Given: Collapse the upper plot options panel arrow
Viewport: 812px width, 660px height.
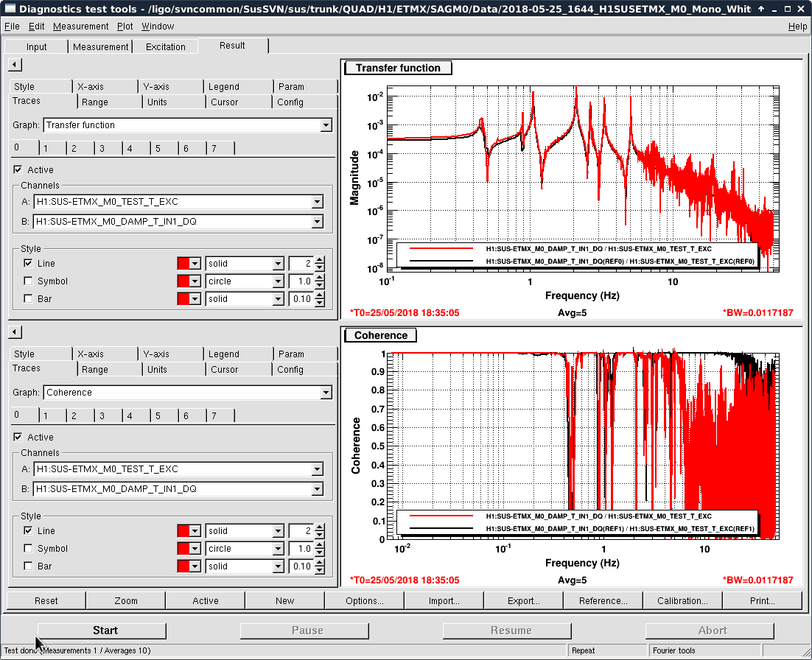Looking at the screenshot, I should pos(15,65).
